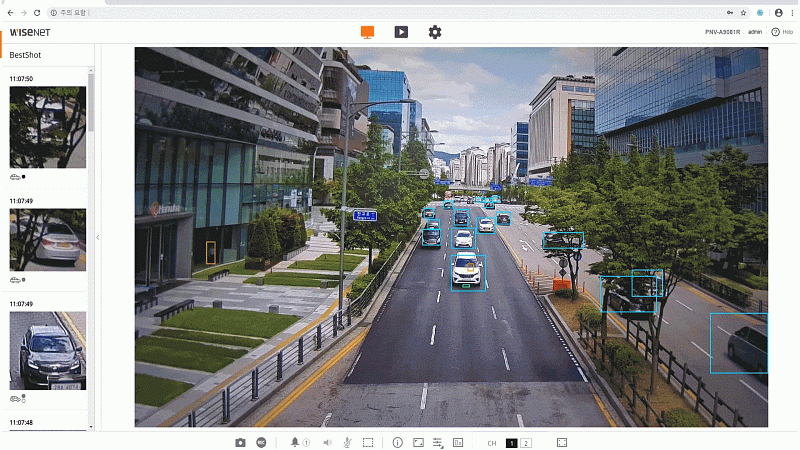This screenshot has height=450, width=800.
Task: Open the dark SUV BestShot thumbnail
Action: [x=48, y=351]
